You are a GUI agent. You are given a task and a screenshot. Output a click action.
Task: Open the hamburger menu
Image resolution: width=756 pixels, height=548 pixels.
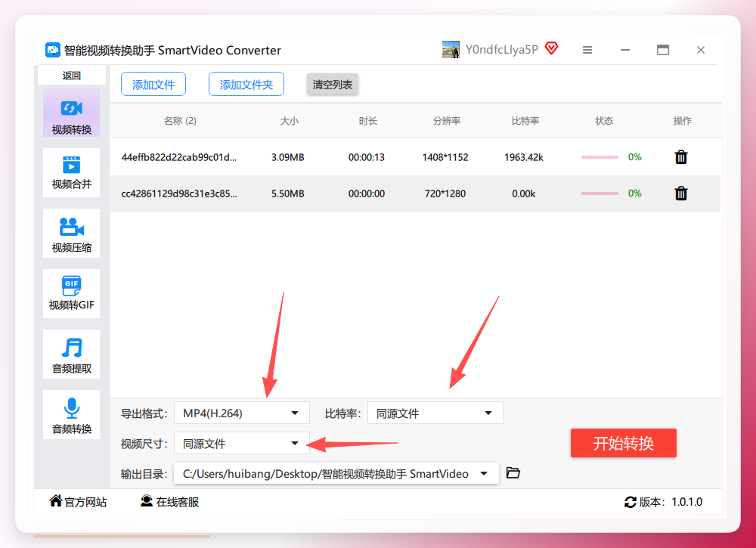pos(587,50)
